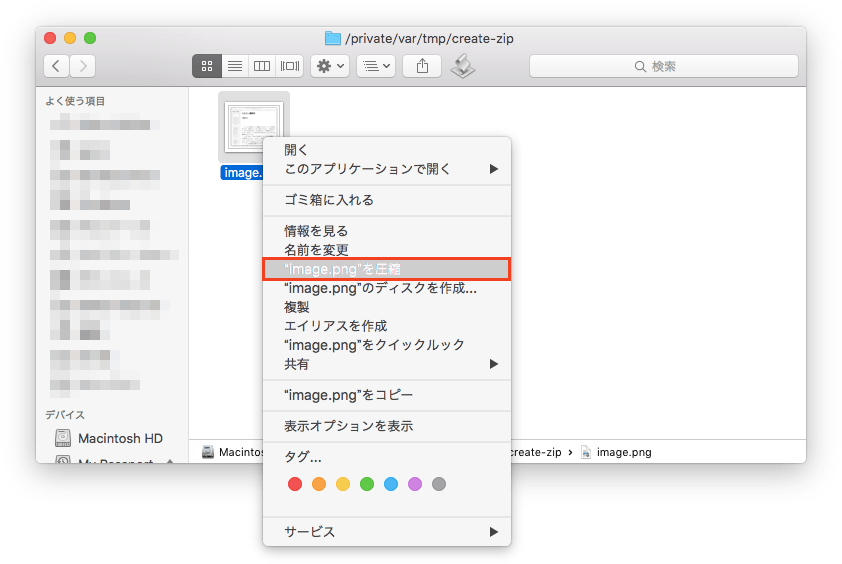
Task: Select 表示オプションを表示 menu entry
Action: [387, 426]
